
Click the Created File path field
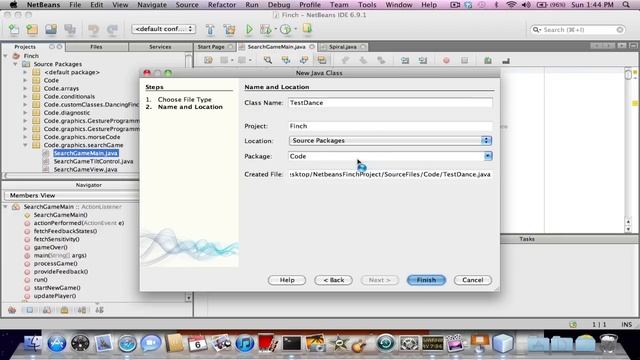point(390,174)
